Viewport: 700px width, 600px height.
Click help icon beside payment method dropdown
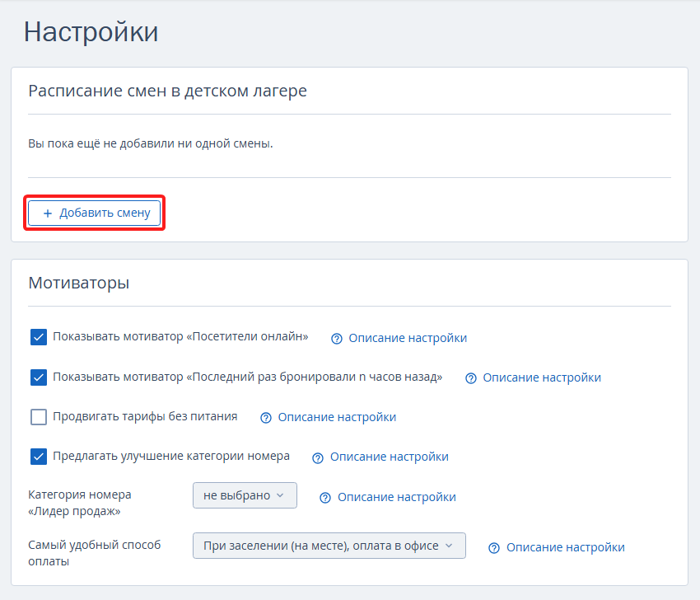tap(494, 549)
